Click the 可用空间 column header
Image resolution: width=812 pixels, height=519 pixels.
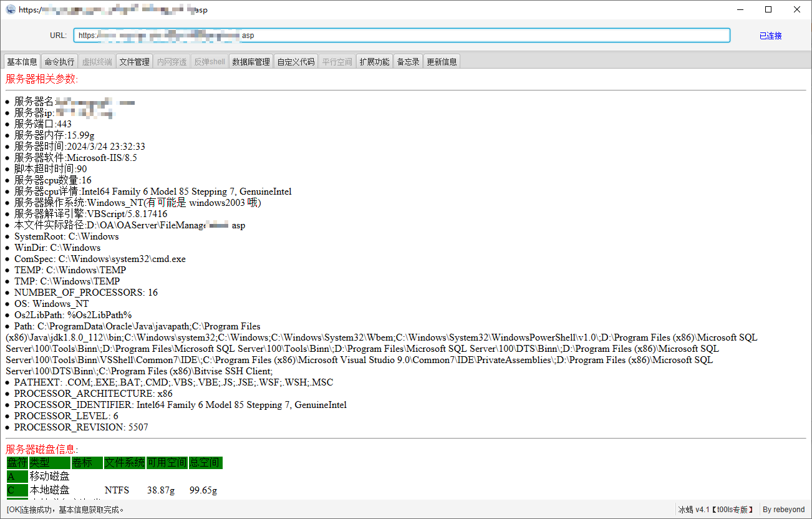tap(167, 463)
